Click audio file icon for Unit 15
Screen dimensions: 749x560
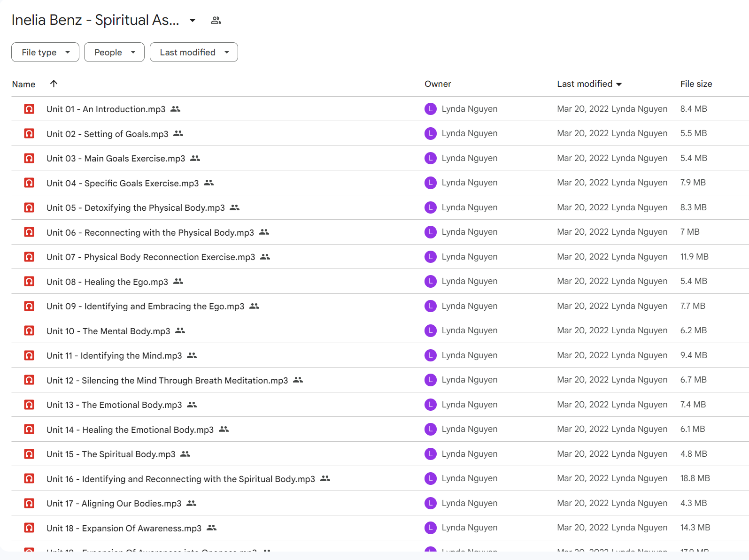(x=29, y=454)
